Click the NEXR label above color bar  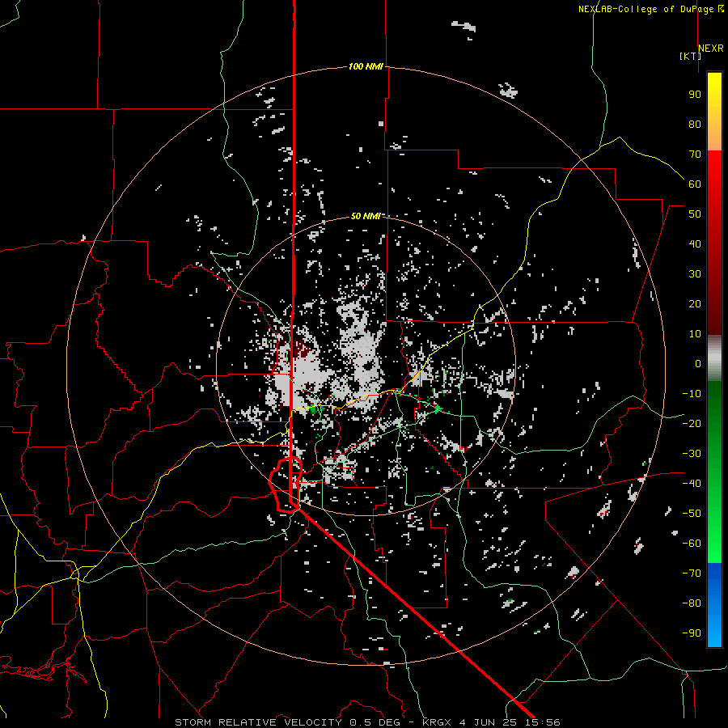(x=711, y=49)
